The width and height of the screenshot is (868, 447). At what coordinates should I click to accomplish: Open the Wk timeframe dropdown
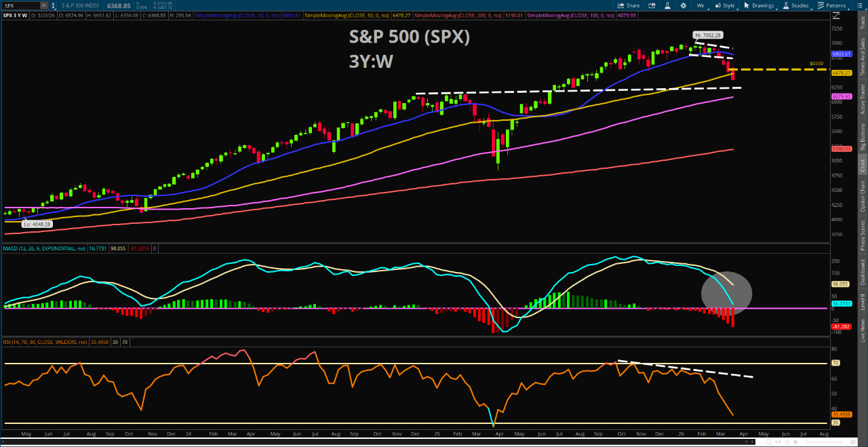[x=701, y=5]
